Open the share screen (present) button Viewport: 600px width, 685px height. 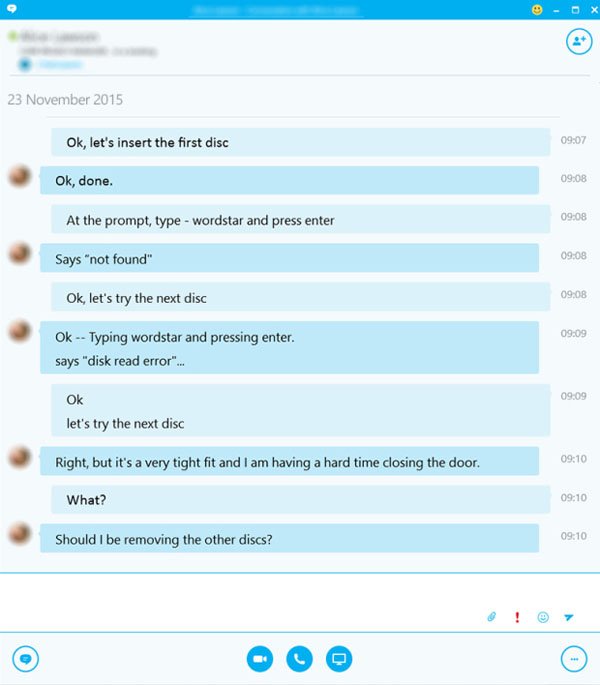coord(339,659)
